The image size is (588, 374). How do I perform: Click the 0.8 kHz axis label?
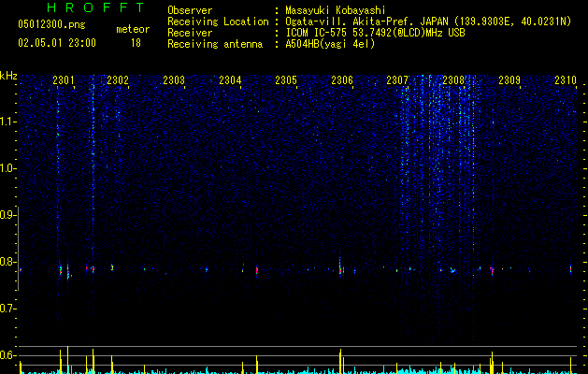tap(7, 262)
